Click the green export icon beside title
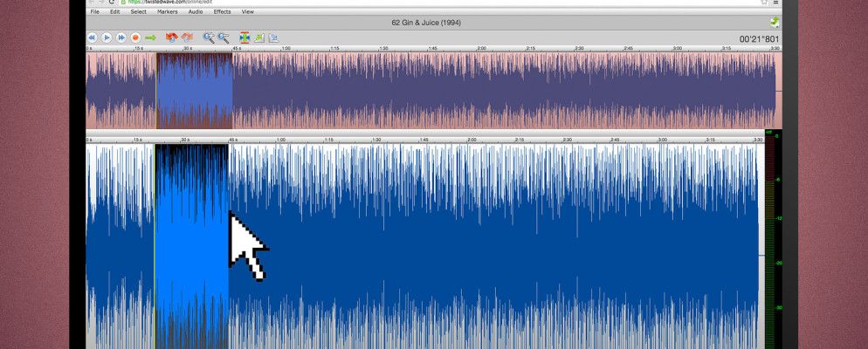Viewport: 868px width, 349px height. coord(775,22)
